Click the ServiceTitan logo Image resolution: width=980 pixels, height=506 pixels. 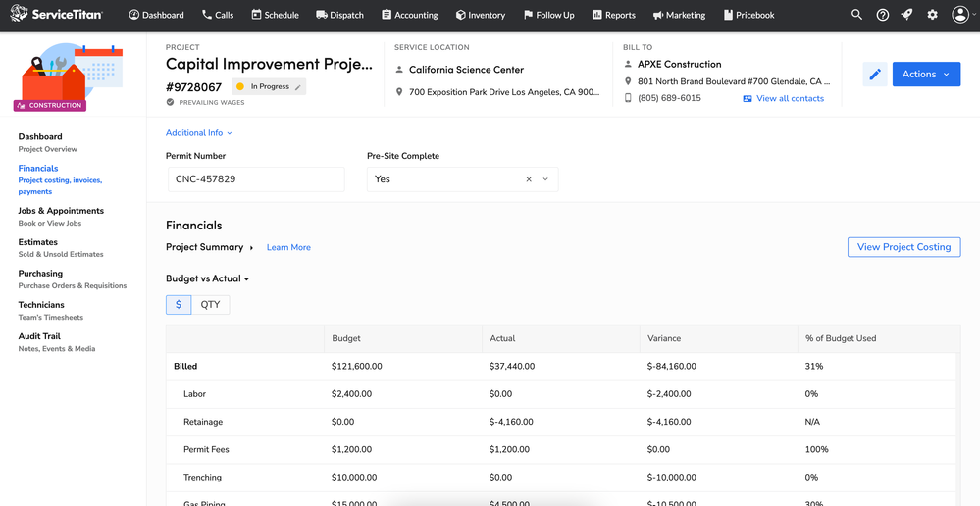tap(56, 14)
